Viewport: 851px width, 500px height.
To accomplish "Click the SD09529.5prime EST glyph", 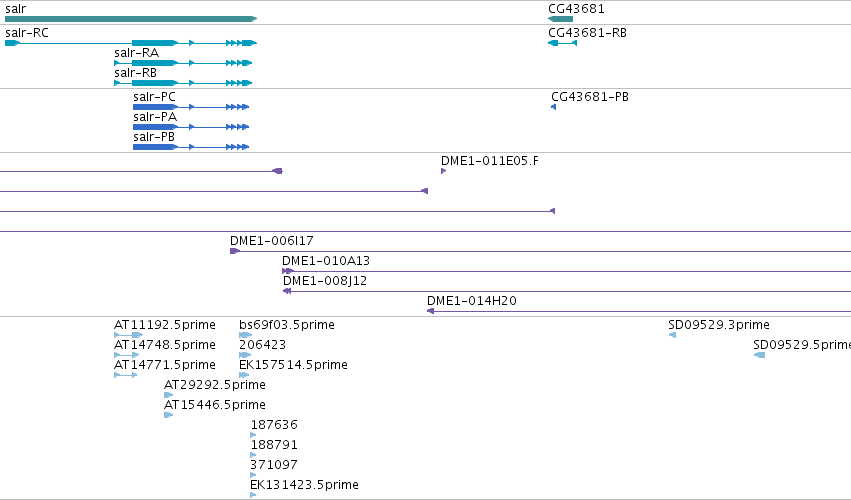I will pos(759,355).
